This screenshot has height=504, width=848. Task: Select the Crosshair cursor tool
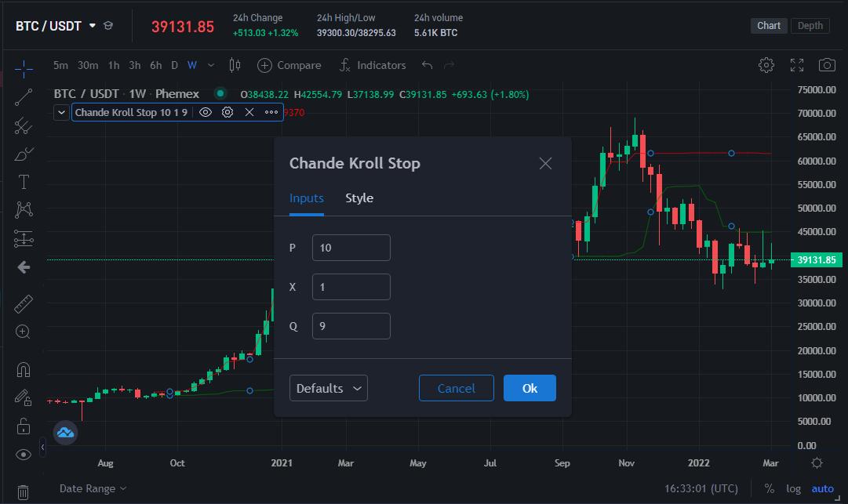[24, 69]
